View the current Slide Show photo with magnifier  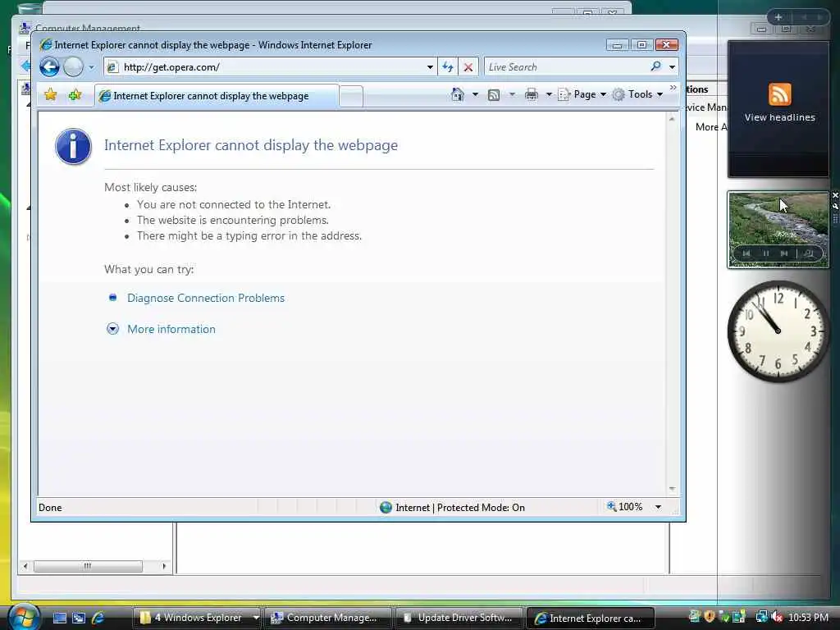click(808, 253)
